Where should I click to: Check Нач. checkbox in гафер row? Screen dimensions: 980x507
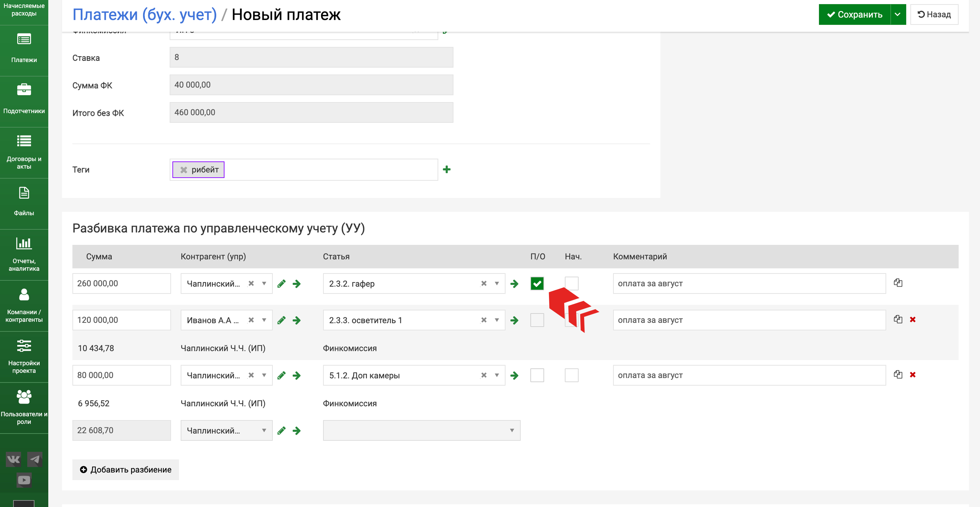(571, 284)
